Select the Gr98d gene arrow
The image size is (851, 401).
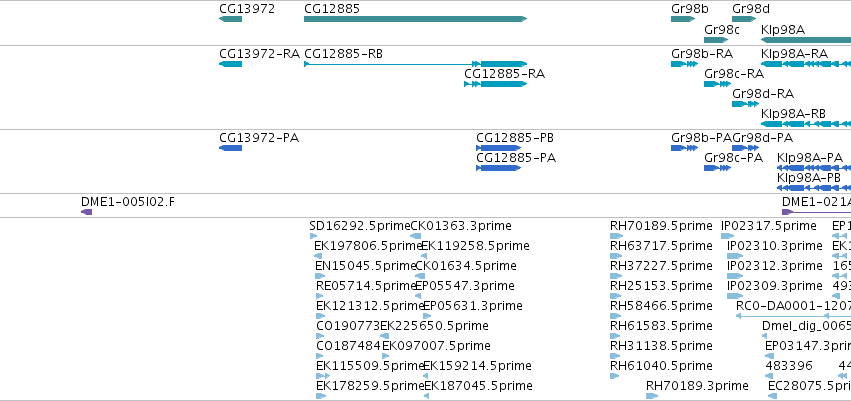(x=744, y=19)
